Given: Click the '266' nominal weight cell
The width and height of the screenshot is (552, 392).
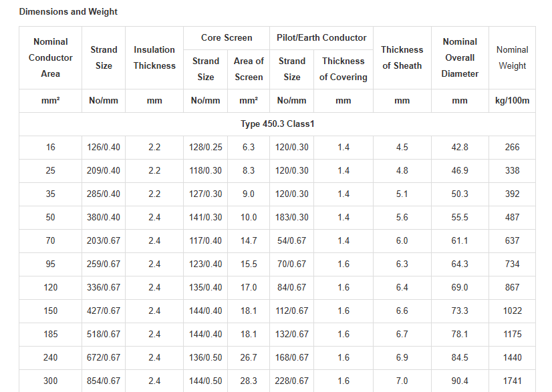Looking at the screenshot, I should click(512, 147).
